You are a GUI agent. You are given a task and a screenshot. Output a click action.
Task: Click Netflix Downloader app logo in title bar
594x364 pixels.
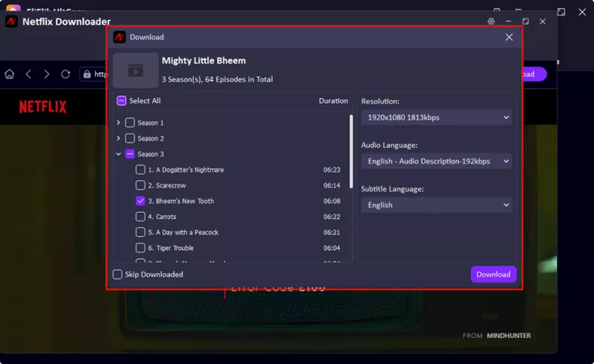coord(11,22)
